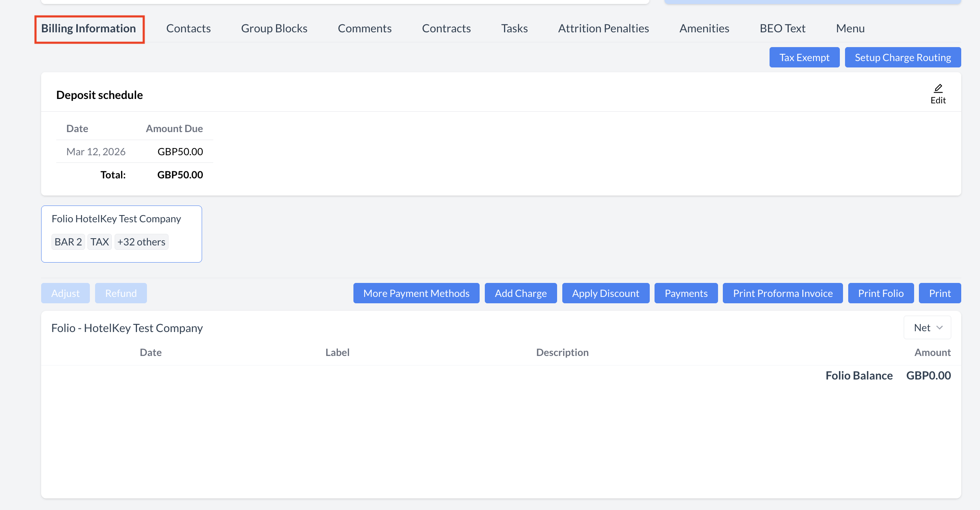This screenshot has width=980, height=510.
Task: Open the Menu tab
Action: pyautogui.click(x=850, y=28)
